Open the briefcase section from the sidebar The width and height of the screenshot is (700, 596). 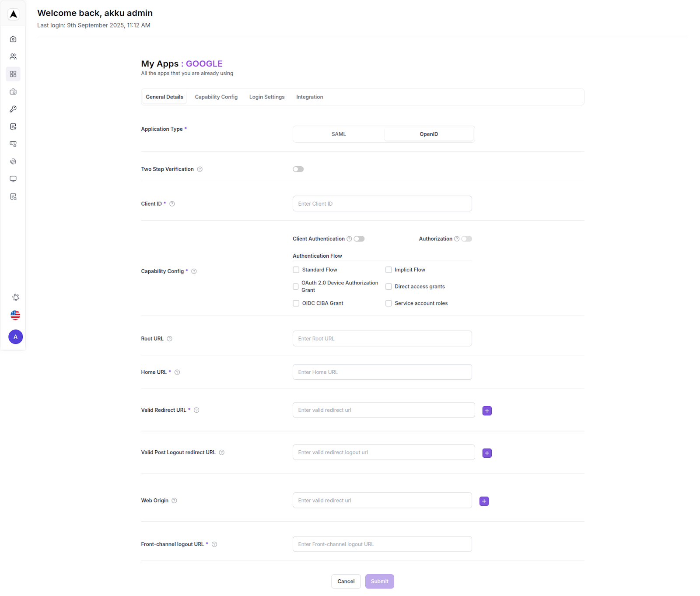(x=13, y=91)
